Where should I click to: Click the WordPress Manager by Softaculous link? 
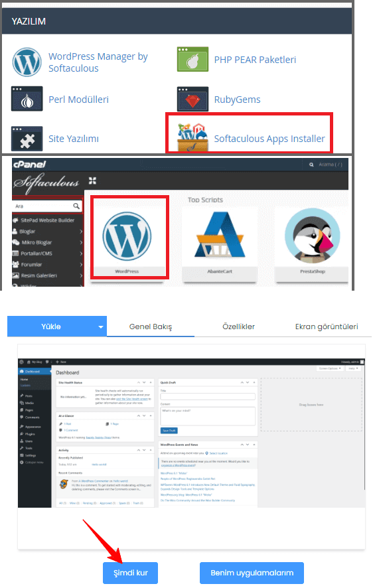point(98,62)
